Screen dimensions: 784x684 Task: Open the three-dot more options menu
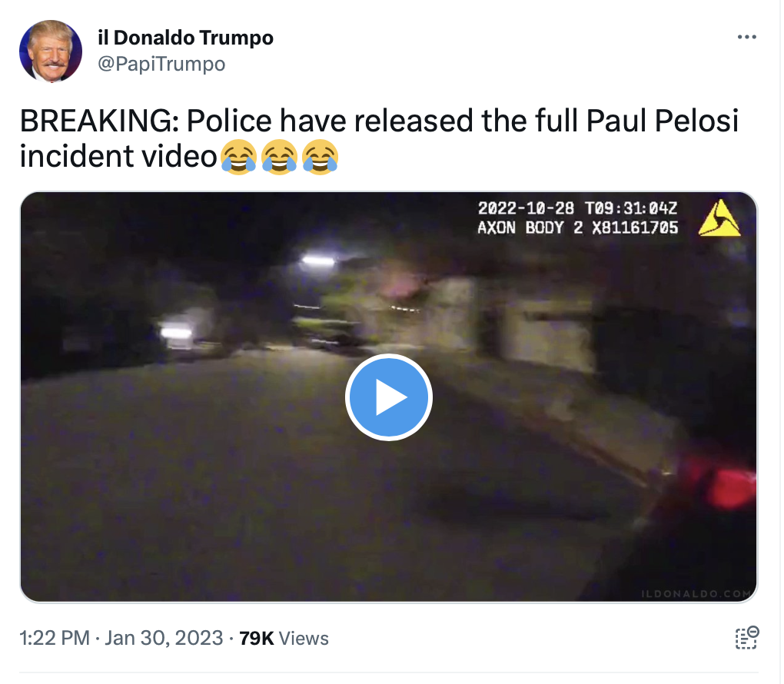coord(746,37)
